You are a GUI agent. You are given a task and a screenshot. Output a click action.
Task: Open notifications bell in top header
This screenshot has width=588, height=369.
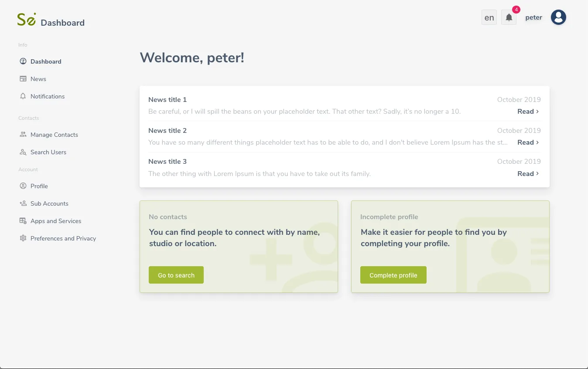509,17
